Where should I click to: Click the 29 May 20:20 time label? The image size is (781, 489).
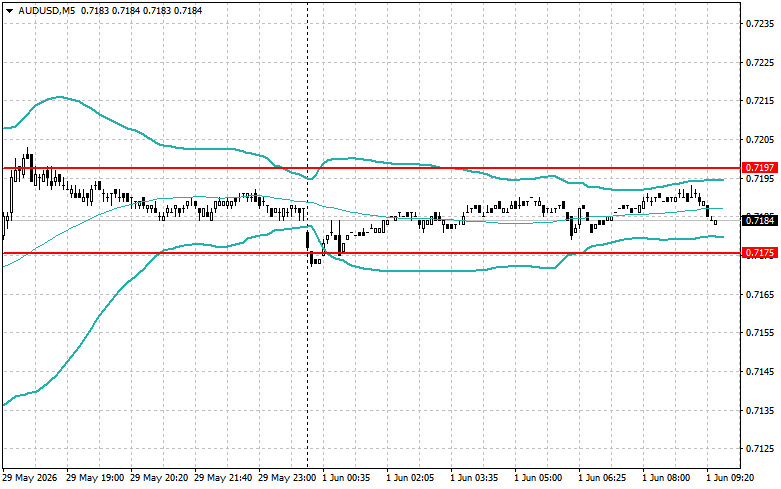[x=159, y=478]
